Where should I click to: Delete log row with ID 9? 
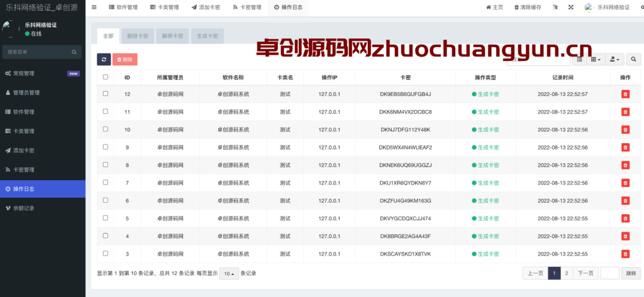(x=625, y=148)
